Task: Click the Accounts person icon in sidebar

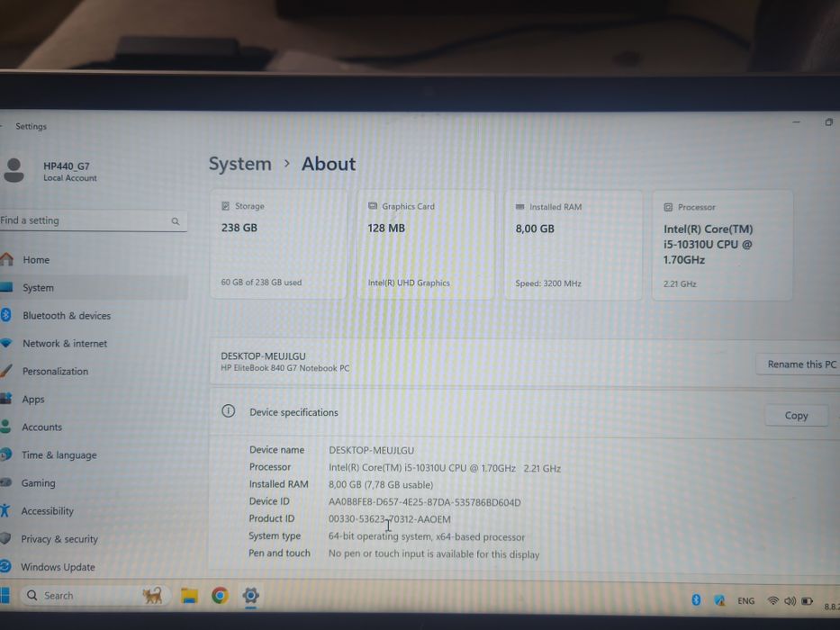Action: (x=5, y=427)
